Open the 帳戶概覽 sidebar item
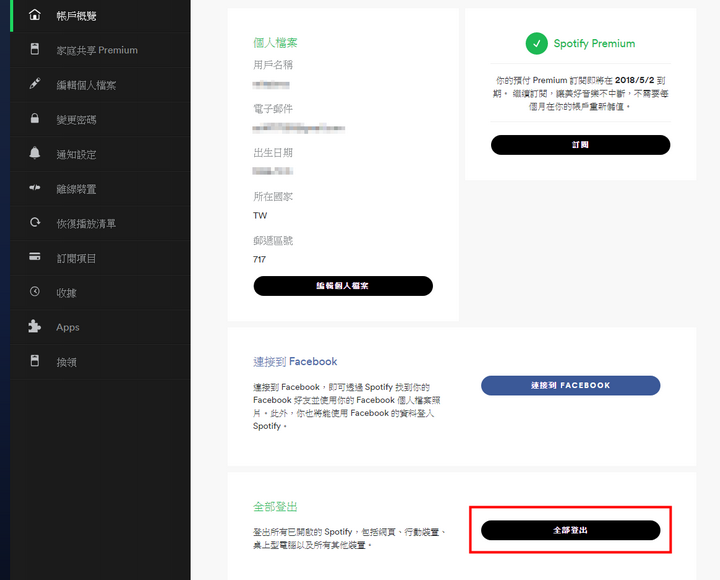This screenshot has width=720, height=580. tap(100, 16)
